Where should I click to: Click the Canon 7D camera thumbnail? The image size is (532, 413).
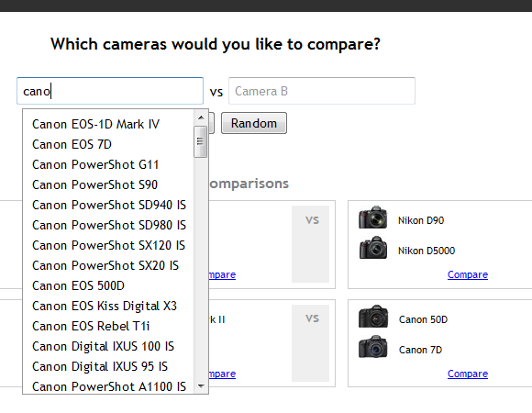(373, 347)
